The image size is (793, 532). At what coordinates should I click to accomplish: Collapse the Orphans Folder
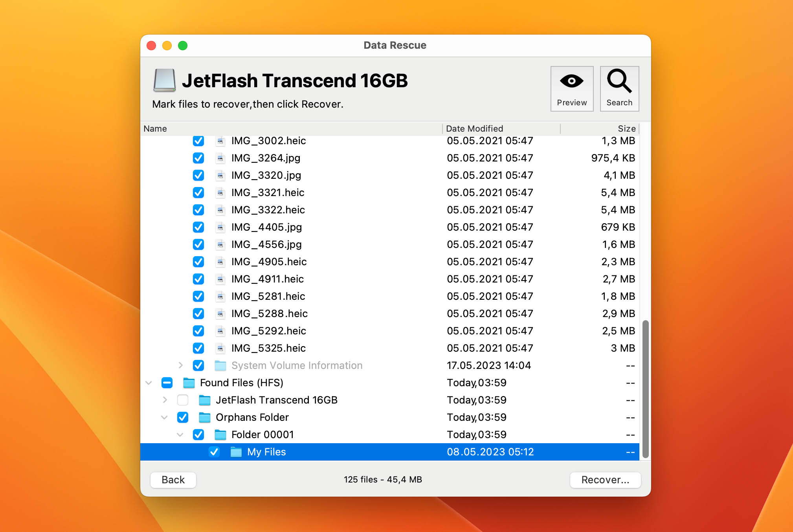(165, 417)
